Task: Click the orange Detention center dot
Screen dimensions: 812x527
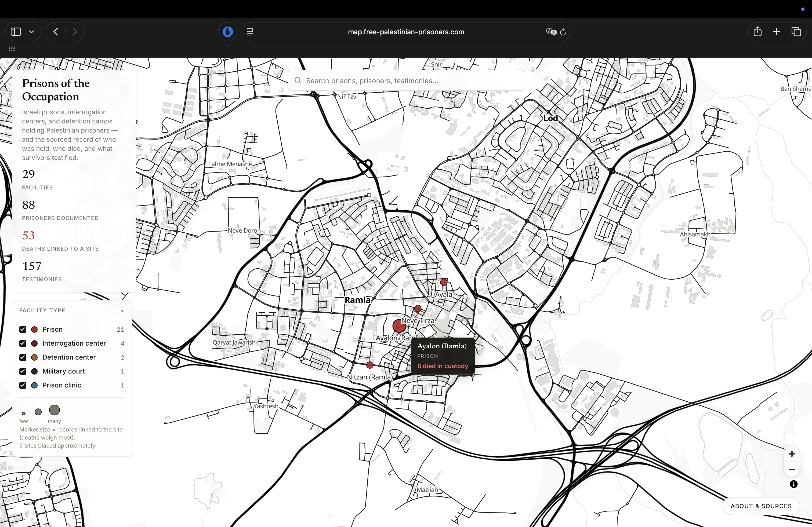Action: pyautogui.click(x=34, y=357)
